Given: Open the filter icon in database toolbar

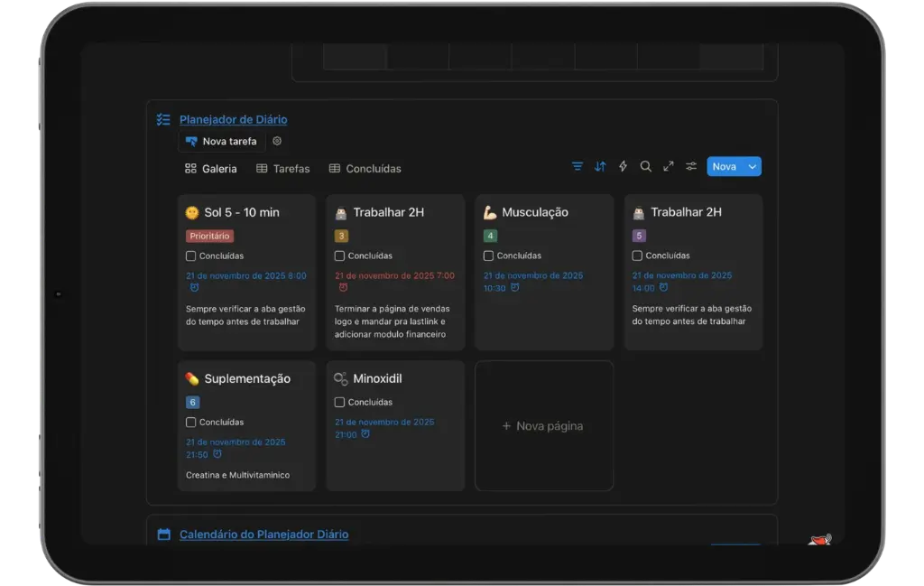Looking at the screenshot, I should (577, 167).
